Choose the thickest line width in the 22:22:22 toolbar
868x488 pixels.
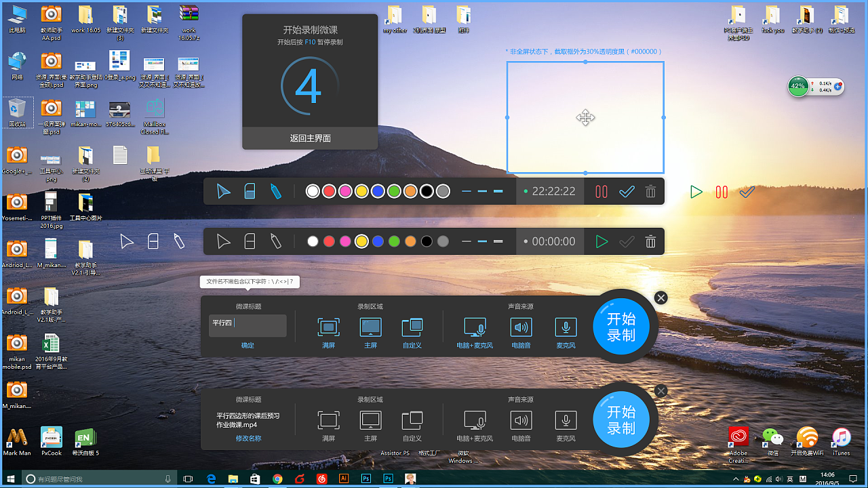tap(498, 192)
